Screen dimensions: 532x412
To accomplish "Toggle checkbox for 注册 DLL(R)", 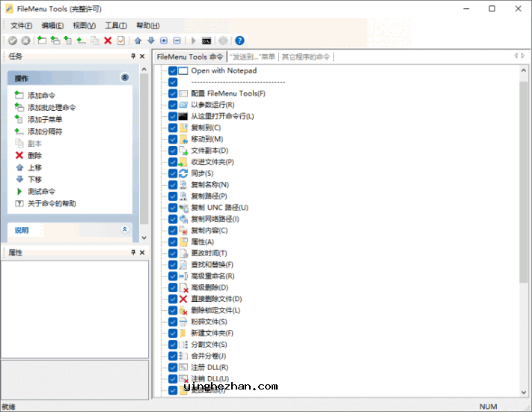I will coord(173,368).
